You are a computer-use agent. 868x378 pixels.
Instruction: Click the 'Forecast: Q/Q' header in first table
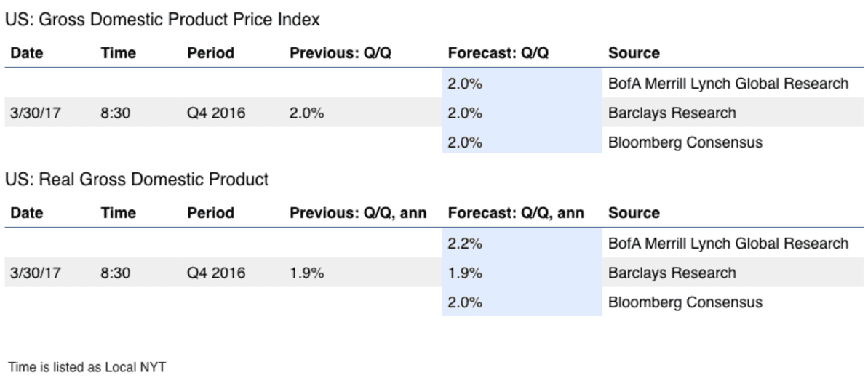tap(498, 53)
